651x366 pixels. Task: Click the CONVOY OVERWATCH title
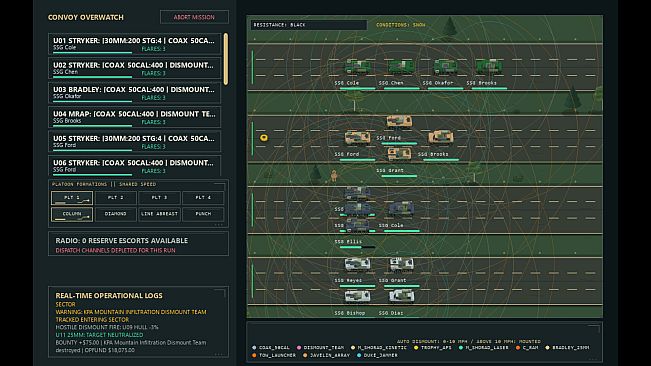[86, 17]
